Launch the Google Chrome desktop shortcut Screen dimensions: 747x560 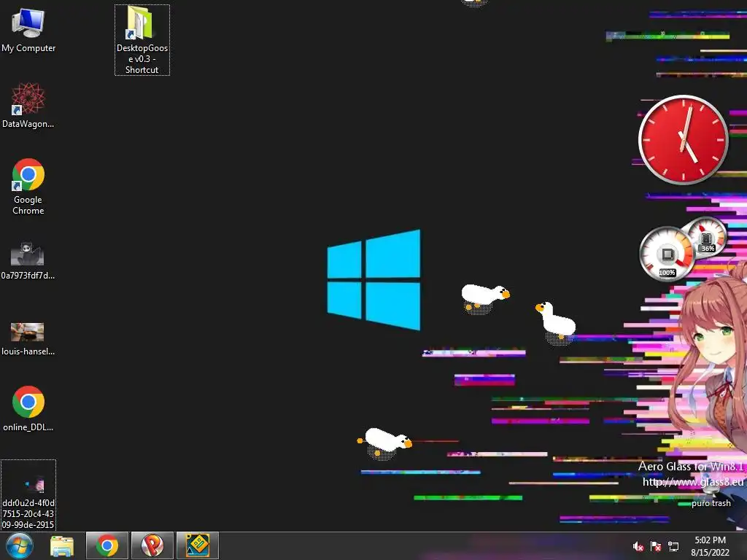(x=28, y=187)
